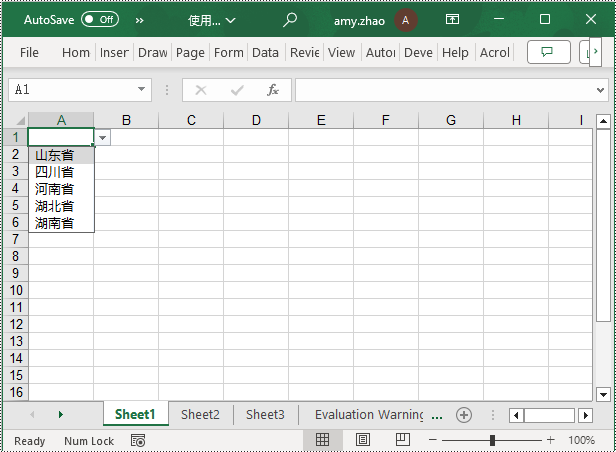Switch to Normal view icon
The width and height of the screenshot is (616, 452).
tap(323, 440)
